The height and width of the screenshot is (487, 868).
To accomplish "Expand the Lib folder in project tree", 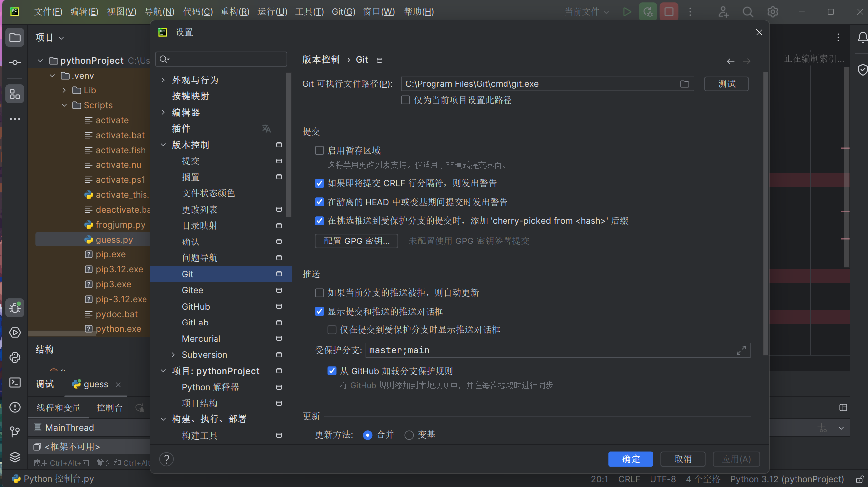I will (64, 90).
